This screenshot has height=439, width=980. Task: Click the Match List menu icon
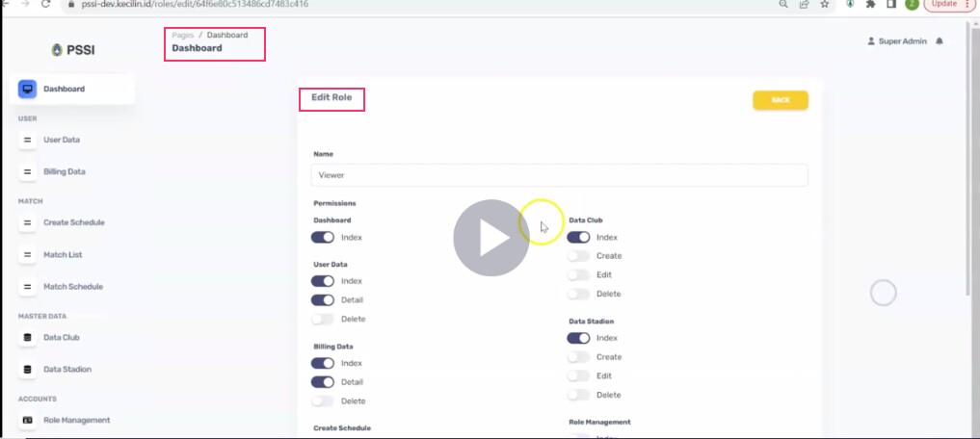tap(27, 255)
